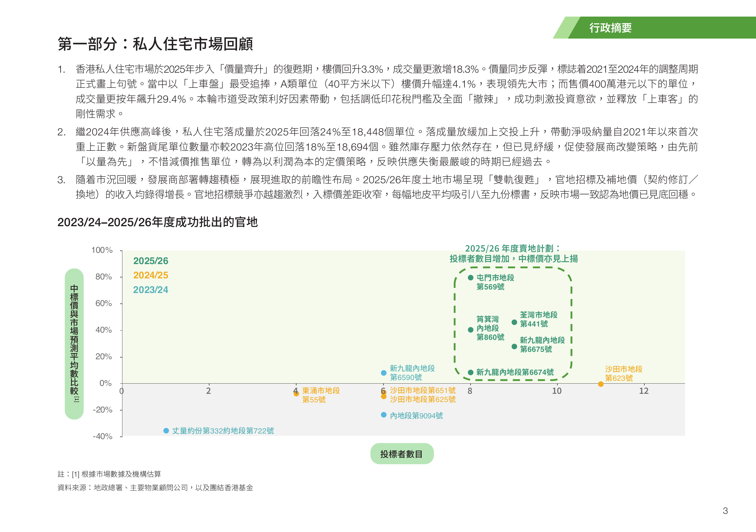Image resolution: width=756 pixels, height=532 pixels.
Task: Click the 行政摘要 header banner
Action: click(655, 28)
